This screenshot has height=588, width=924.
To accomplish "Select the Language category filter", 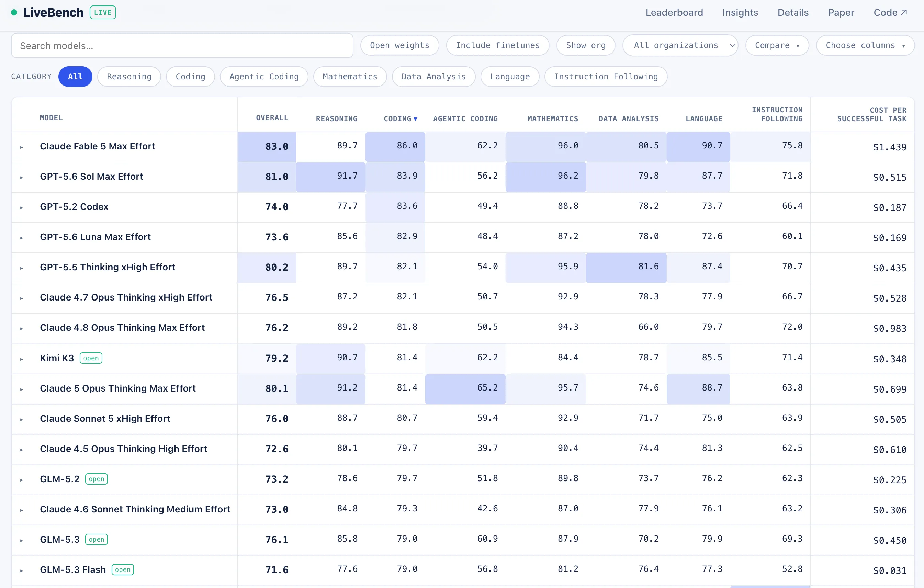I will pyautogui.click(x=510, y=76).
